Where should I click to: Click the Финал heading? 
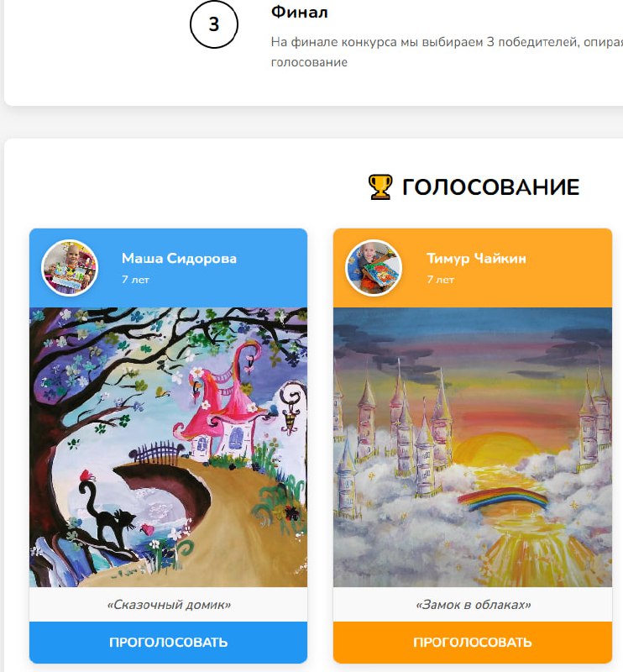coord(300,12)
